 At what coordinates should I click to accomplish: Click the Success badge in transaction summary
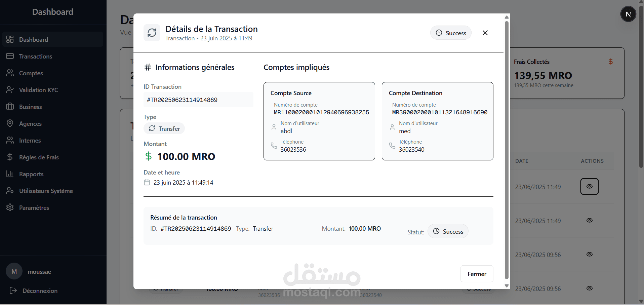coord(448,231)
